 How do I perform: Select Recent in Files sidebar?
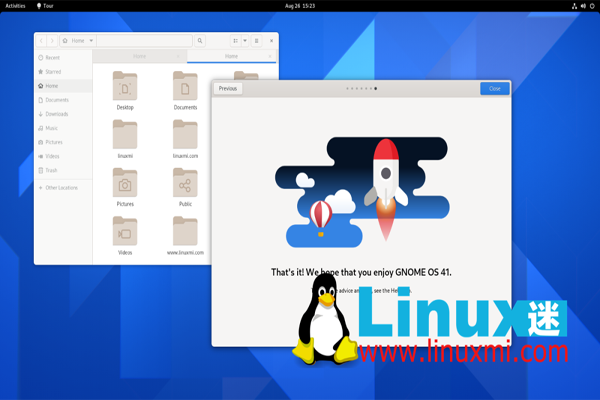pyautogui.click(x=64, y=58)
